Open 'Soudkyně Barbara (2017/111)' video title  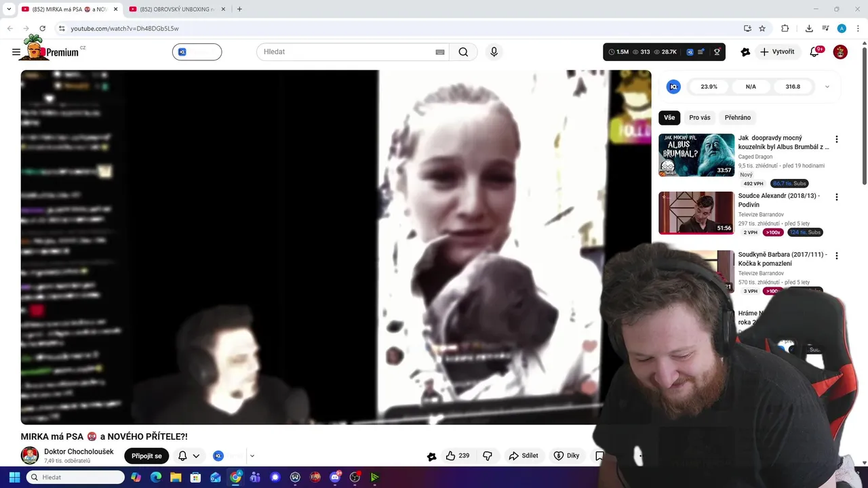tap(783, 259)
